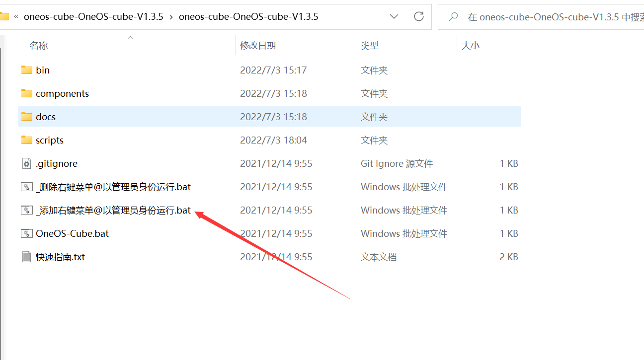The image size is (644, 360).
Task: Click the components row 文件夹 type cell
Action: coord(374,93)
